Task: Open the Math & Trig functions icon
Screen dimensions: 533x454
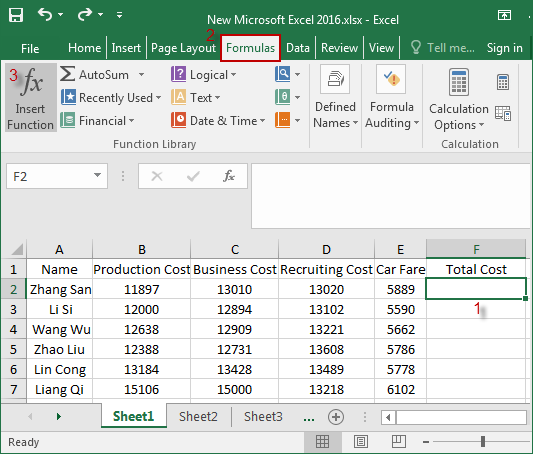Action: [x=283, y=97]
